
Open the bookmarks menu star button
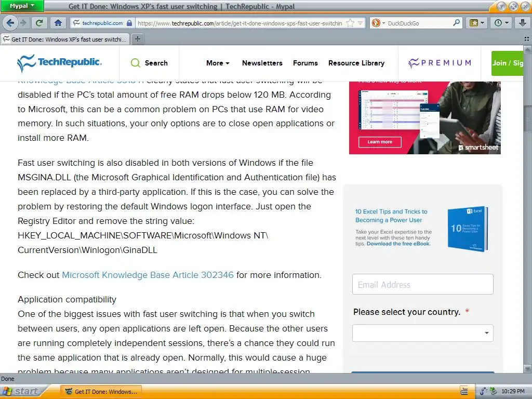coord(477,23)
